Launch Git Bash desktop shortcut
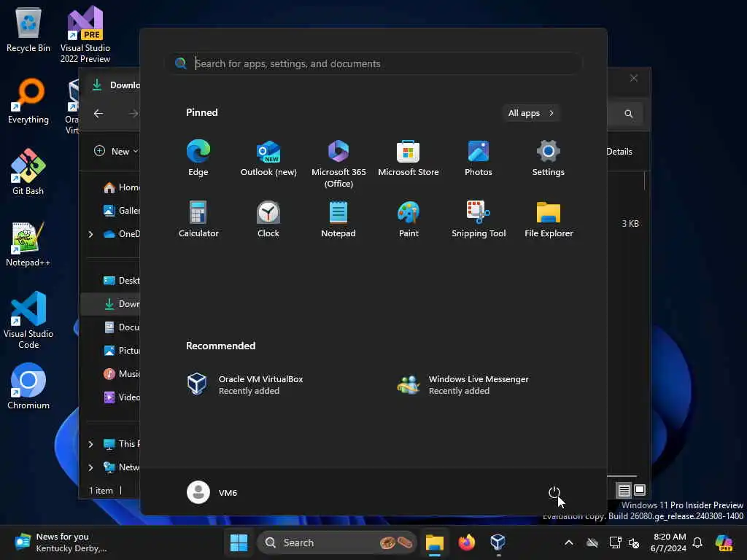Screen dimensions: 747x560 (28, 172)
